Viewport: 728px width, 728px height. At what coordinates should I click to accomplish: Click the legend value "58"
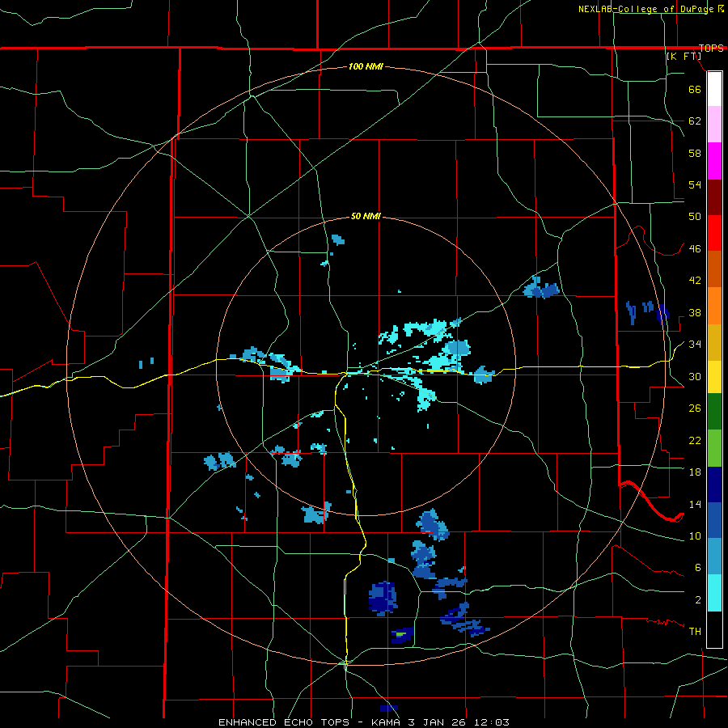[695, 153]
